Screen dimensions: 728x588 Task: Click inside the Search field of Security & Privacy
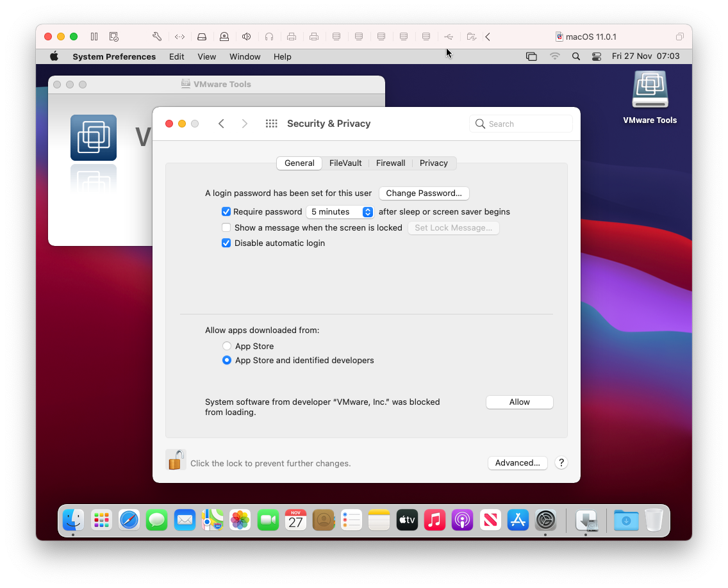[x=520, y=124]
